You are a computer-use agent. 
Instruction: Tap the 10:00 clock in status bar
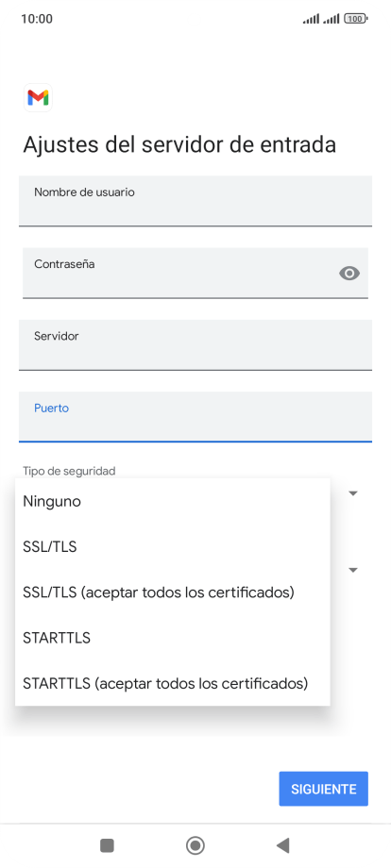tap(37, 19)
